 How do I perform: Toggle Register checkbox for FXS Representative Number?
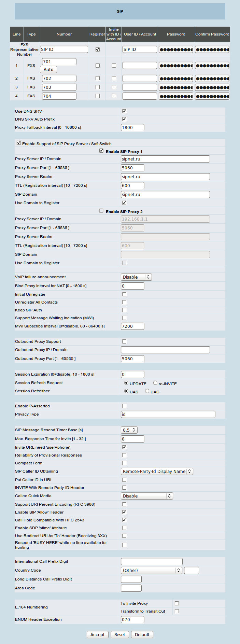(x=98, y=50)
